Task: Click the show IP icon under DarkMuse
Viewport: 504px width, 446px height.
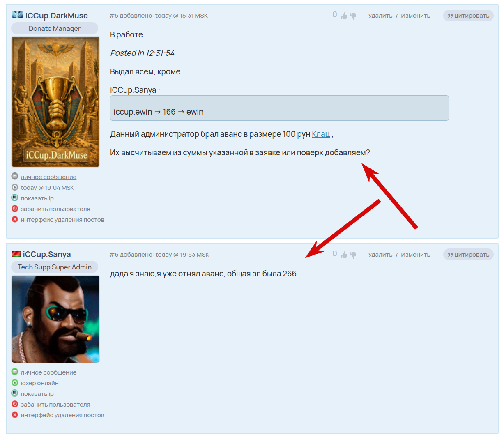Action: tap(15, 198)
